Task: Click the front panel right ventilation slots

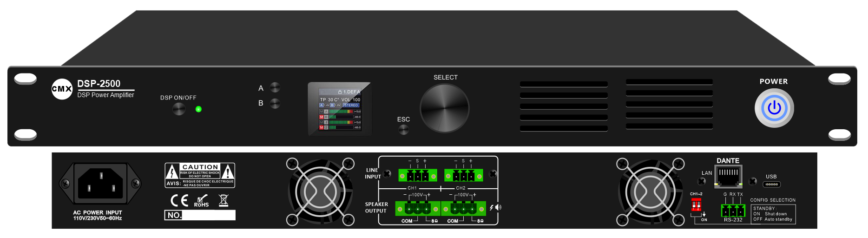Action: point(669,104)
